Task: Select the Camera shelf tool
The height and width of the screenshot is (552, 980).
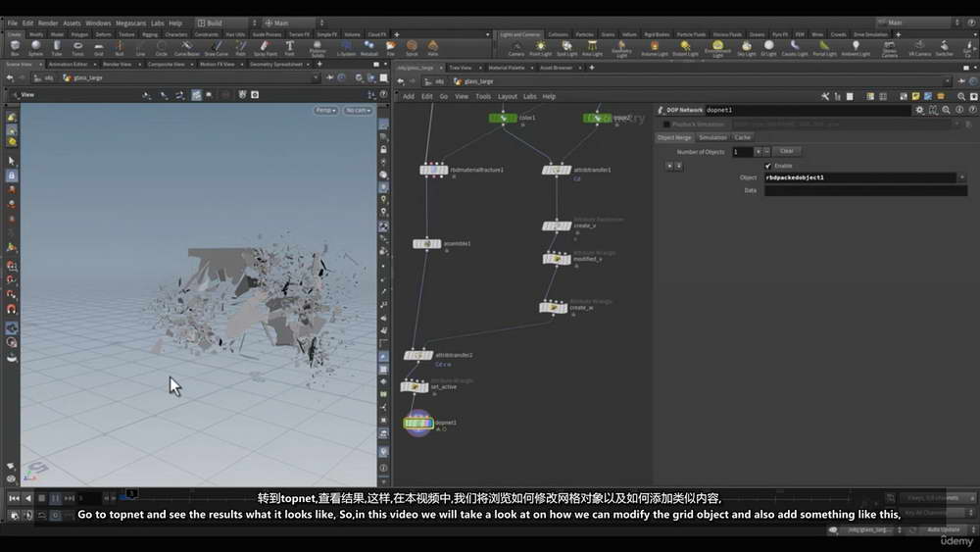Action: pyautogui.click(x=516, y=48)
